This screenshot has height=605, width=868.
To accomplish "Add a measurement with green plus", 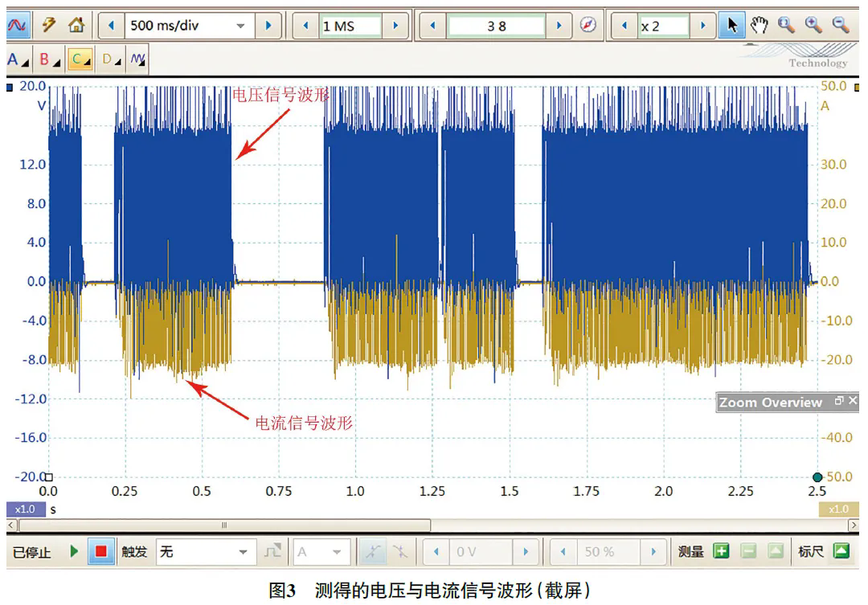I will coord(721,551).
